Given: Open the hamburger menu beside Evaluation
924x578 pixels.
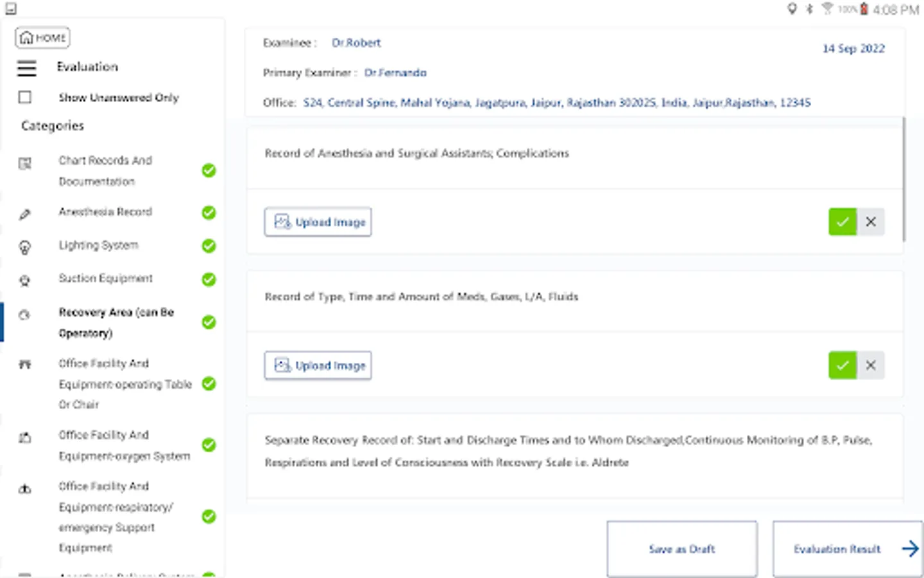Looking at the screenshot, I should [x=26, y=67].
